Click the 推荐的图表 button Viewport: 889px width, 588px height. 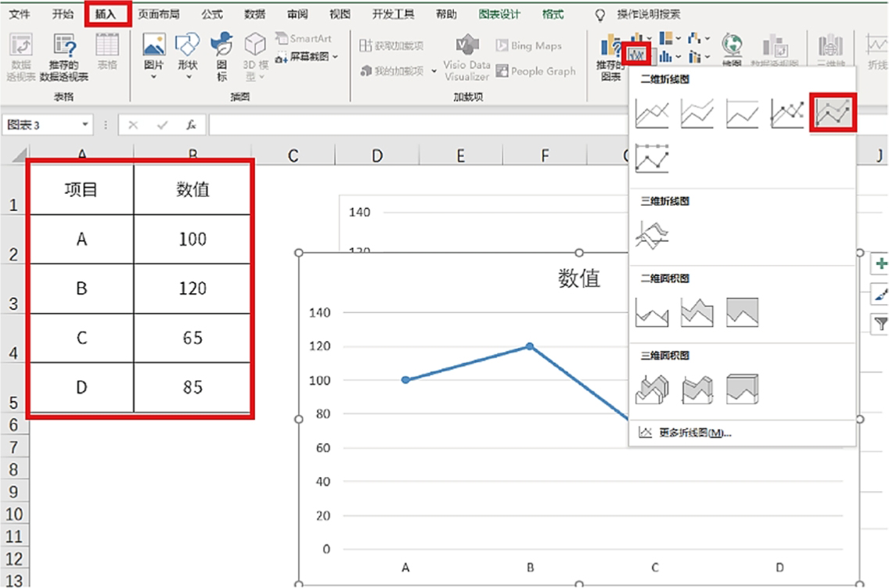click(x=609, y=56)
